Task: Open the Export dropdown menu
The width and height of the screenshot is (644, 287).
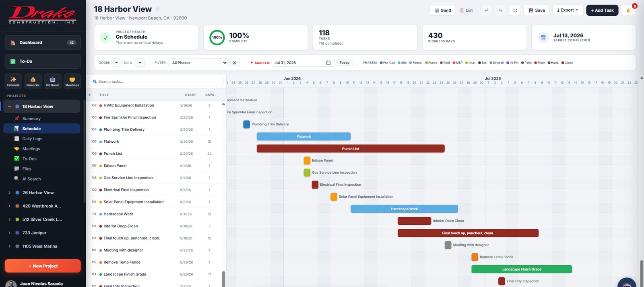Action: 568,10
